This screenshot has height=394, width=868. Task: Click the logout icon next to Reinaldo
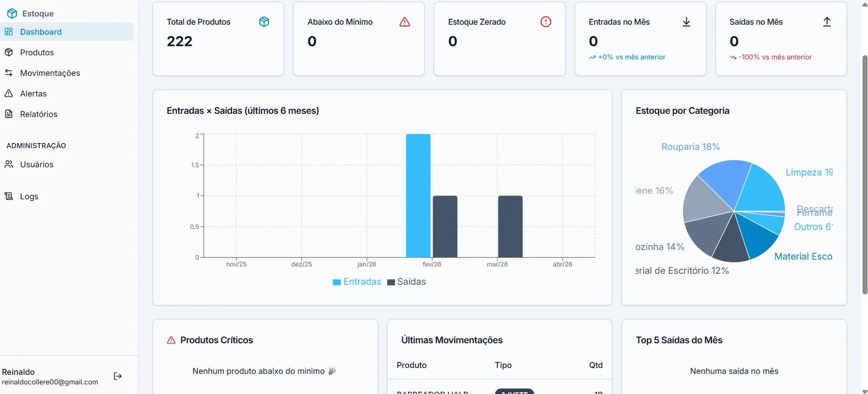click(118, 376)
